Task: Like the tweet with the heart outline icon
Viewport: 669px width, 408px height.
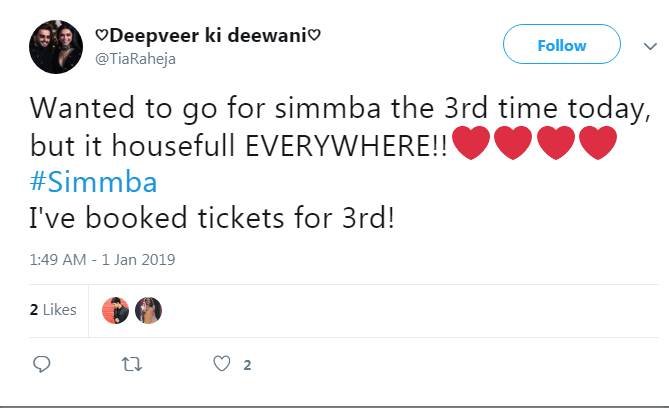Action: [224, 365]
